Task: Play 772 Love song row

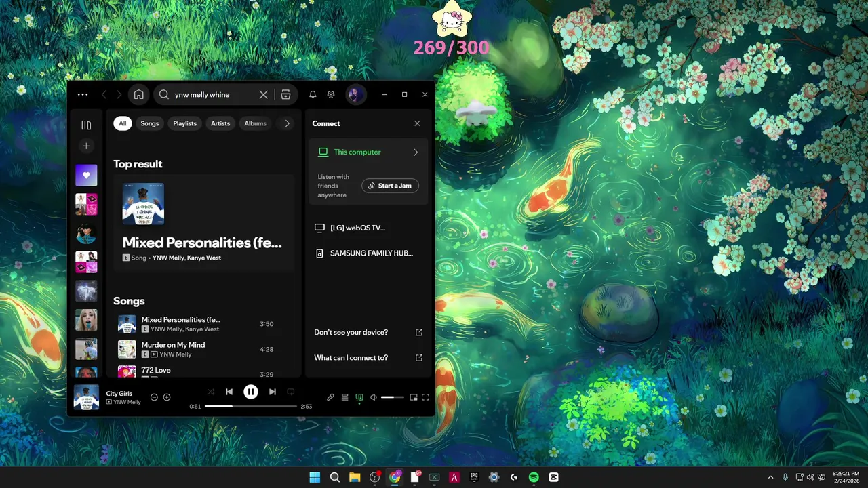Action: (203, 371)
